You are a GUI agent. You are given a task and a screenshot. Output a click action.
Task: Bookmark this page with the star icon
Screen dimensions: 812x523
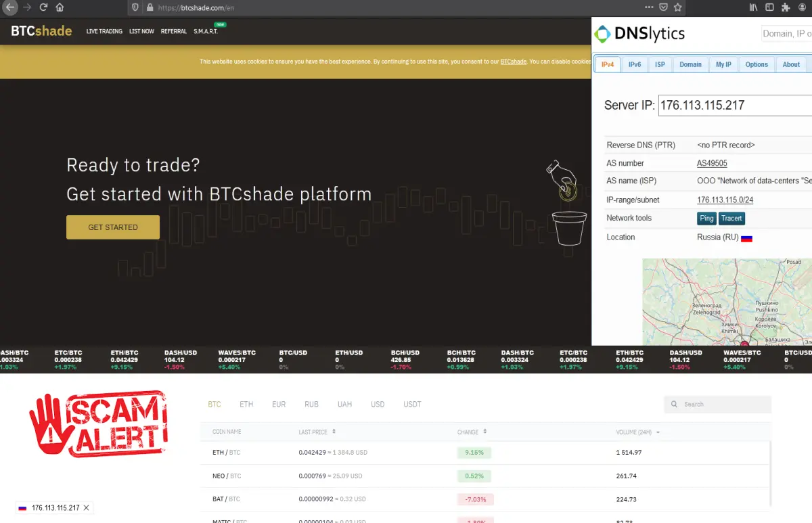pos(678,7)
